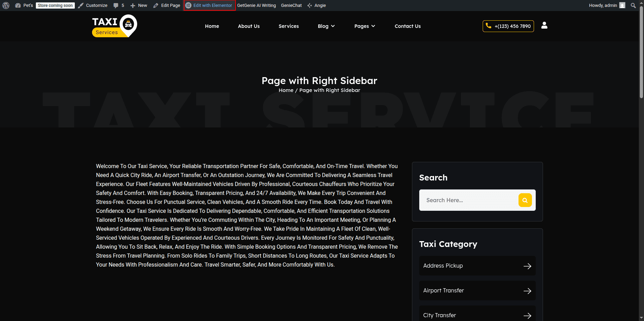Select the Airport Transfer category

coord(477,291)
